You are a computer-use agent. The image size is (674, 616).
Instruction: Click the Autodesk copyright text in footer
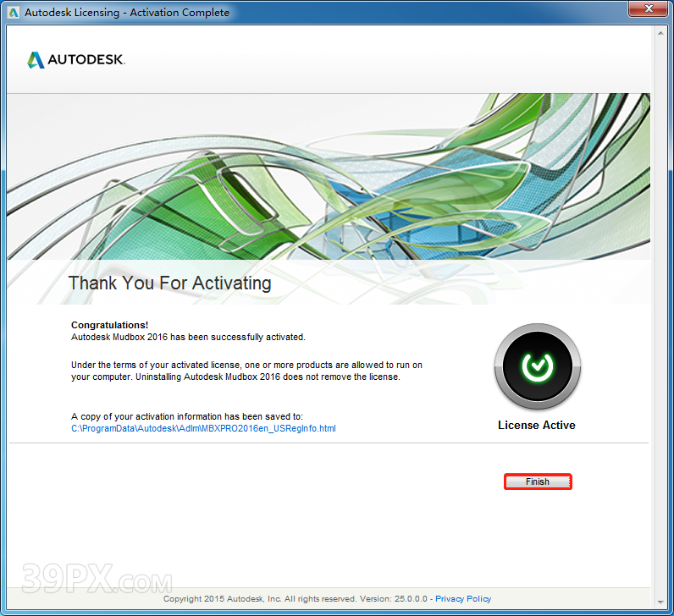[296, 599]
